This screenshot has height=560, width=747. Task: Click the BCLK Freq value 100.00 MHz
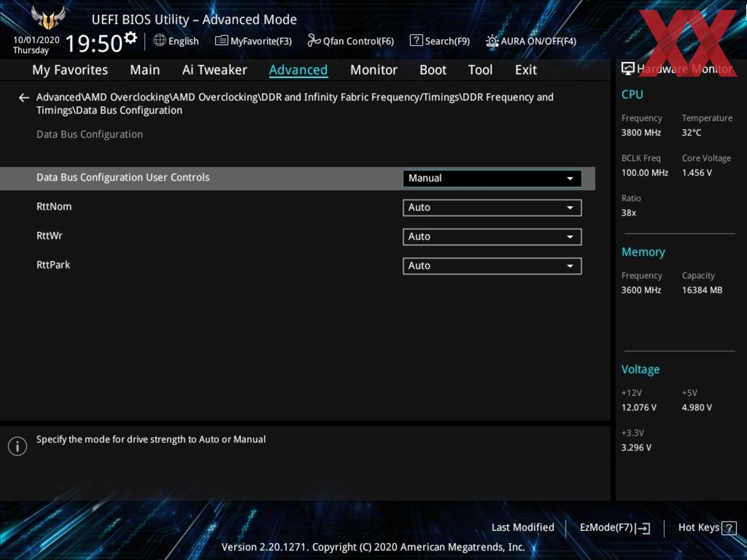click(x=645, y=172)
